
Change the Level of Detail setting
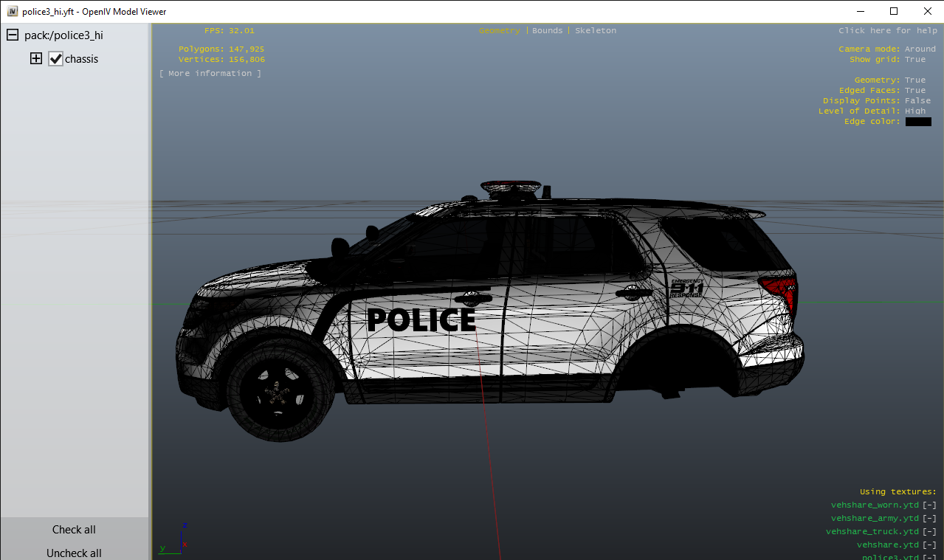tap(914, 111)
